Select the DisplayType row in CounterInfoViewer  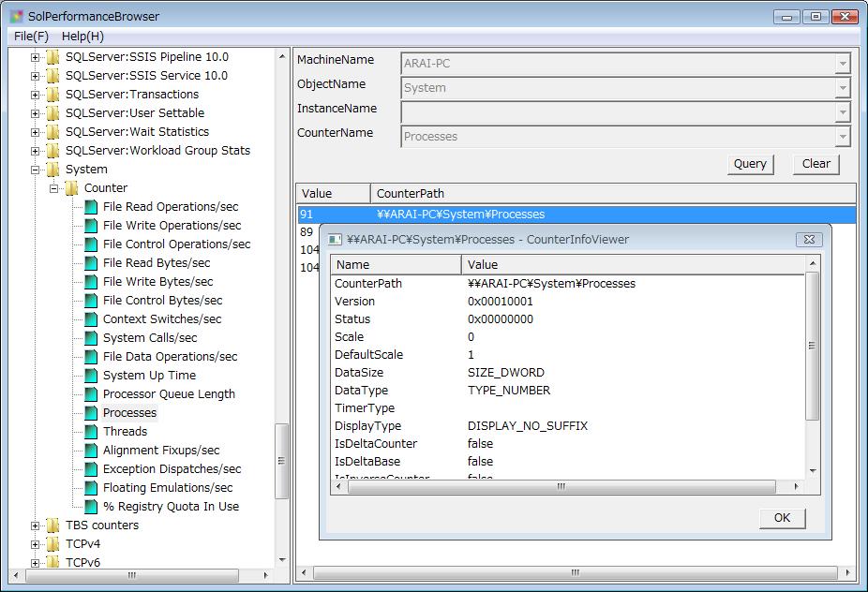click(x=569, y=426)
